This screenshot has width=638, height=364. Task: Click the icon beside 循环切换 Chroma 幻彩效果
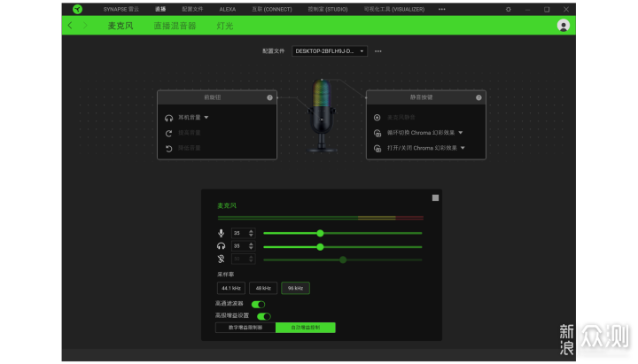pyautogui.click(x=377, y=133)
